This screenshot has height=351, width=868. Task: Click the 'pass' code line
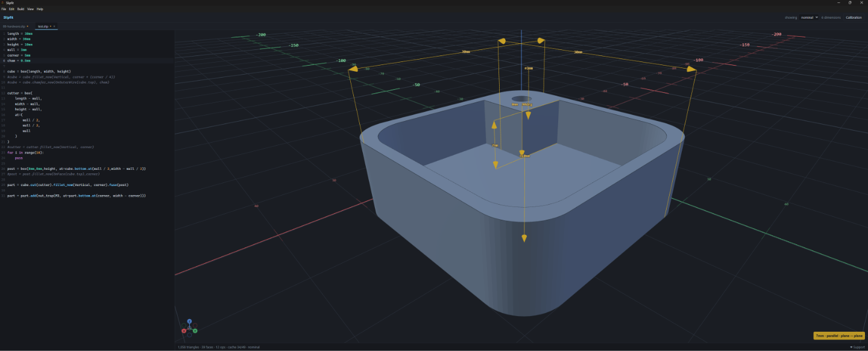tap(19, 158)
